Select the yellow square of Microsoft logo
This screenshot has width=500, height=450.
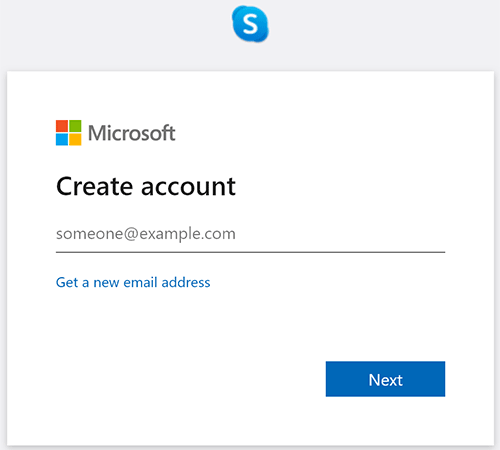(x=75, y=139)
